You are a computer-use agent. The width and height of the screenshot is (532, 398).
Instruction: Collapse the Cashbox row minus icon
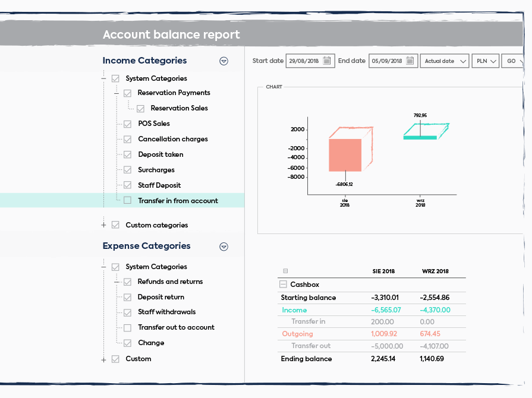click(x=284, y=285)
